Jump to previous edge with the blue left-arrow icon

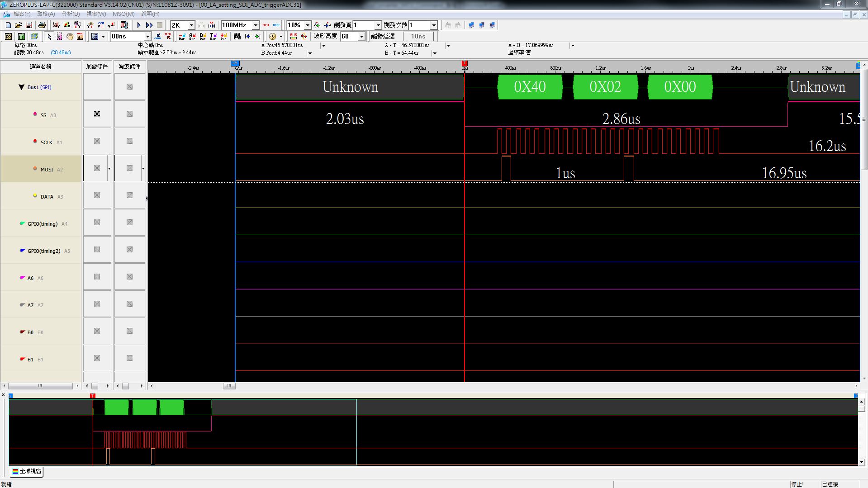247,37
